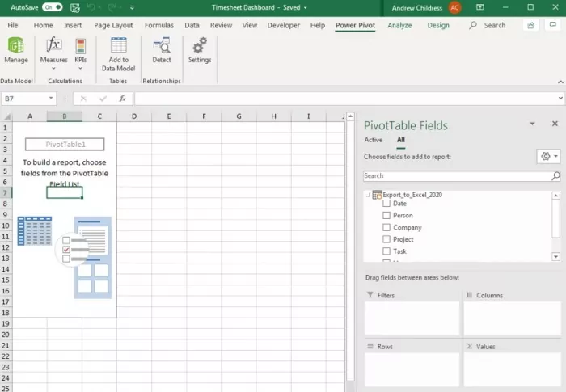Click worksheet vertical scrollbar up arrow

(350, 116)
